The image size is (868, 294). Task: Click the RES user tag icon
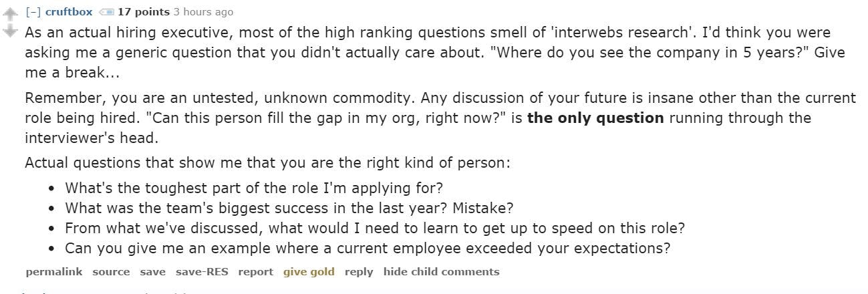pyautogui.click(x=106, y=12)
